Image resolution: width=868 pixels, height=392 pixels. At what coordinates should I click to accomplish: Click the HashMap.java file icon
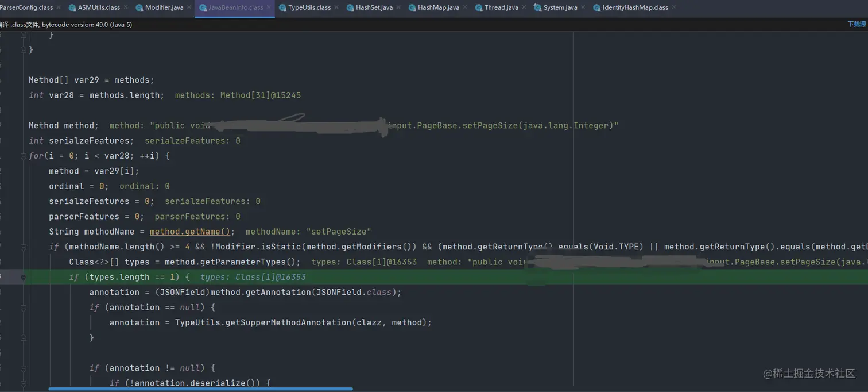tap(412, 7)
